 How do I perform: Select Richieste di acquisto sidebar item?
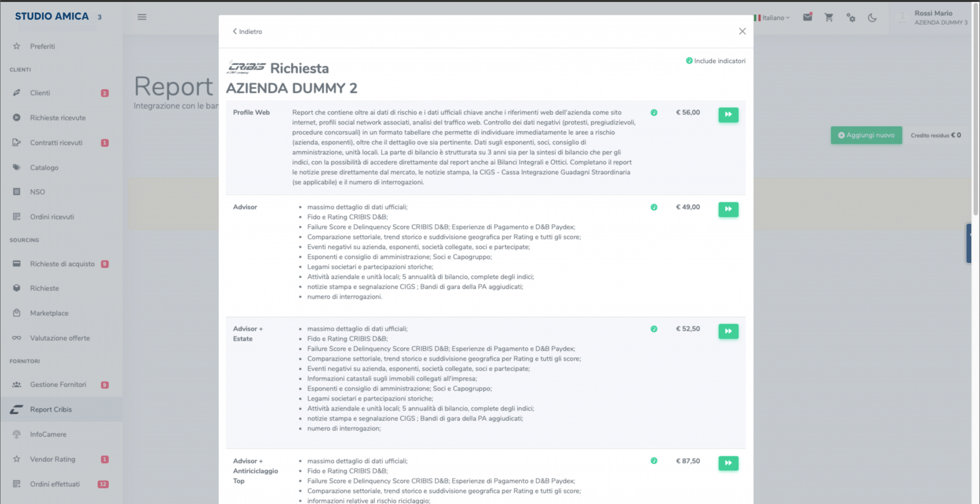pos(61,264)
